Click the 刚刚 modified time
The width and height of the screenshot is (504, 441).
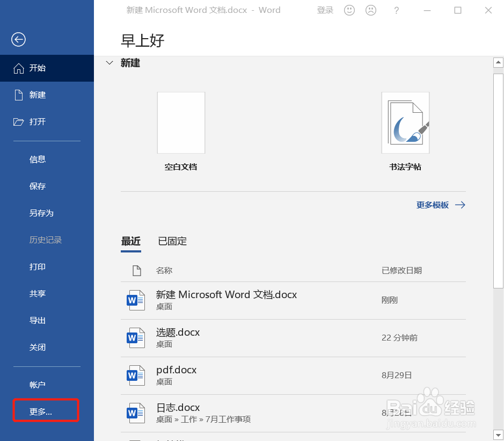390,300
